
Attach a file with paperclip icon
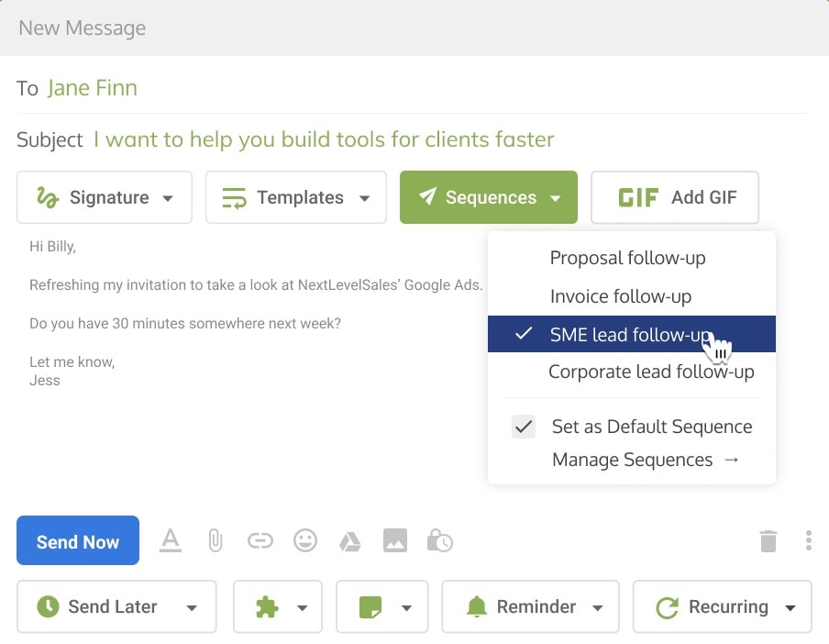click(216, 540)
